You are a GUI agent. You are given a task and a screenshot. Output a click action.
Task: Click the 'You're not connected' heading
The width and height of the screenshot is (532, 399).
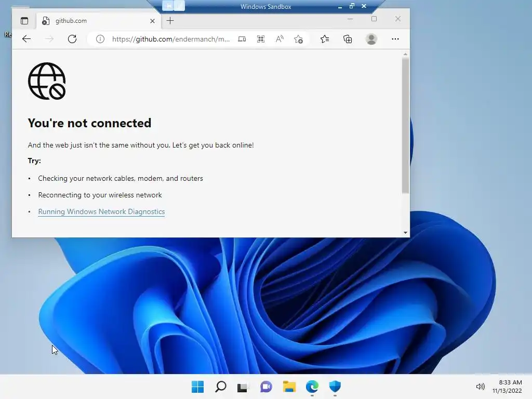click(89, 123)
